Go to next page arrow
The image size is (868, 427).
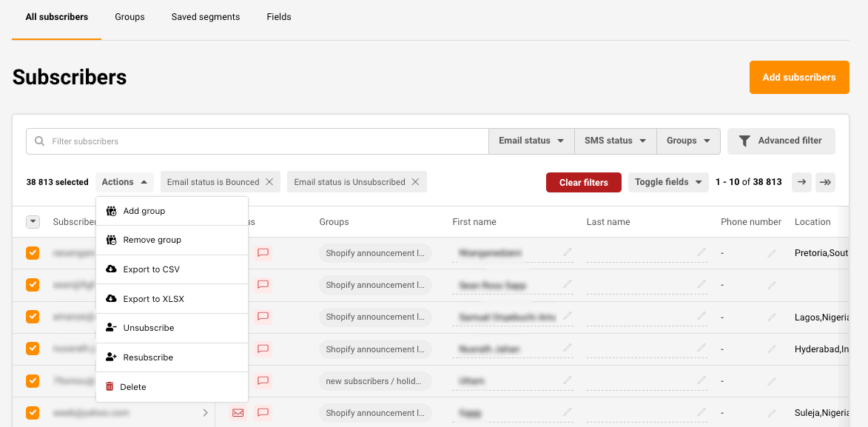[801, 182]
